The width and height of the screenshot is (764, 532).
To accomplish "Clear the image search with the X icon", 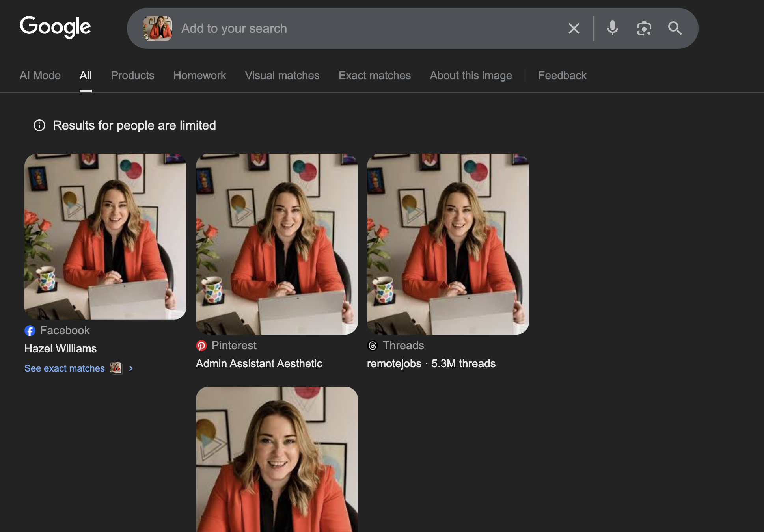I will (574, 28).
